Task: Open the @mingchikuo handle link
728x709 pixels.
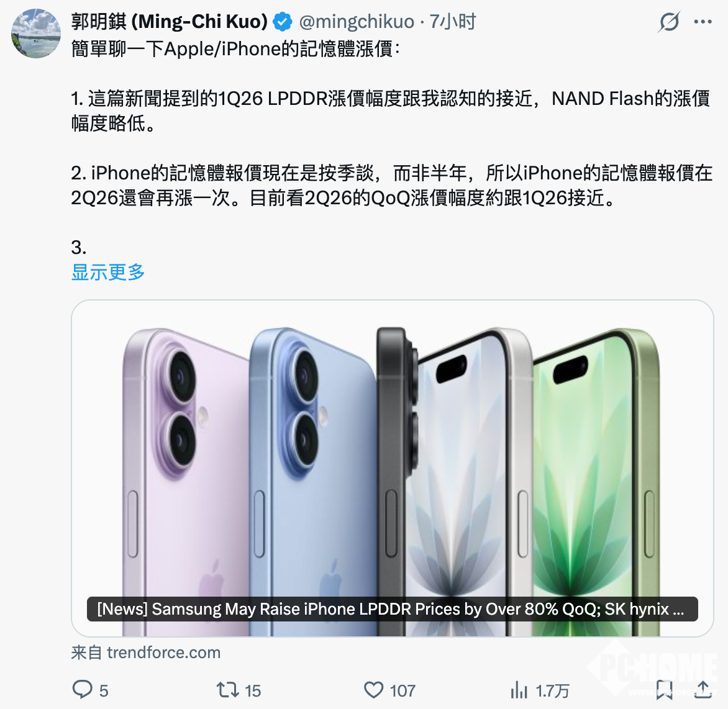Action: click(357, 22)
